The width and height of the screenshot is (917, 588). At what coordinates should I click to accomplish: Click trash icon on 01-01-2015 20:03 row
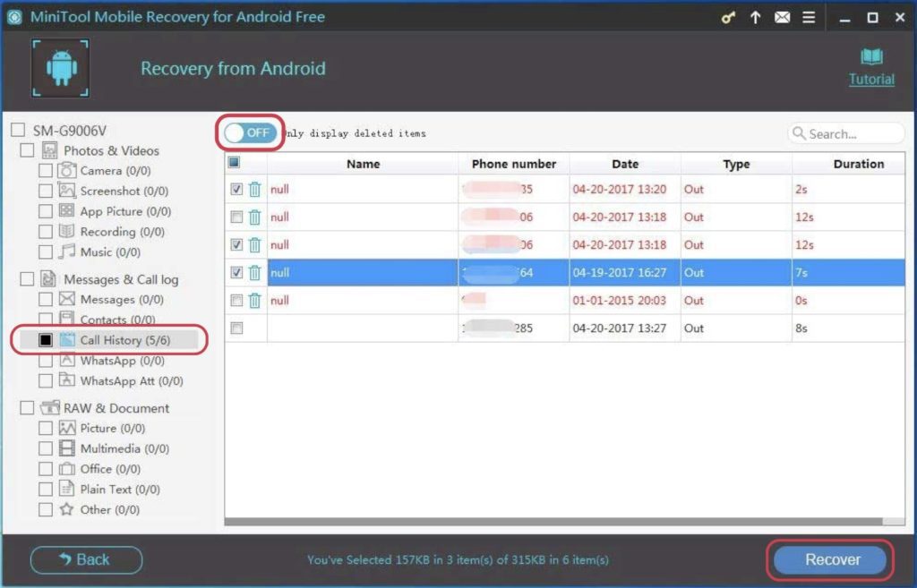pos(254,301)
